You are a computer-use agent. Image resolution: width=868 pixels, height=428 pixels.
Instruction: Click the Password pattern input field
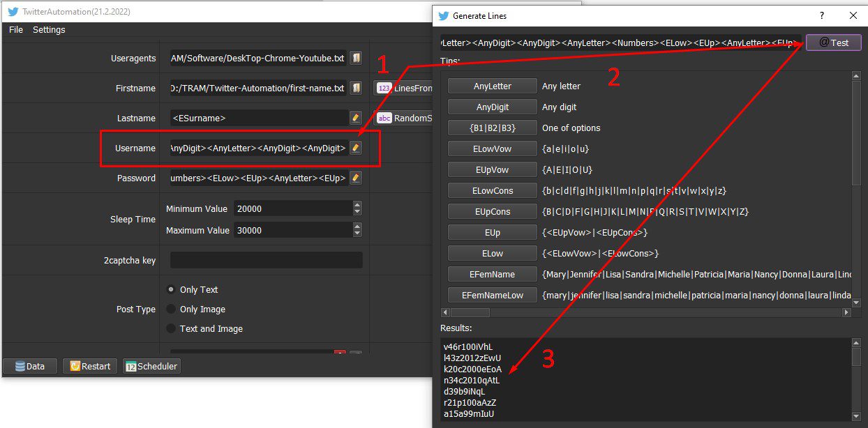[x=258, y=178]
